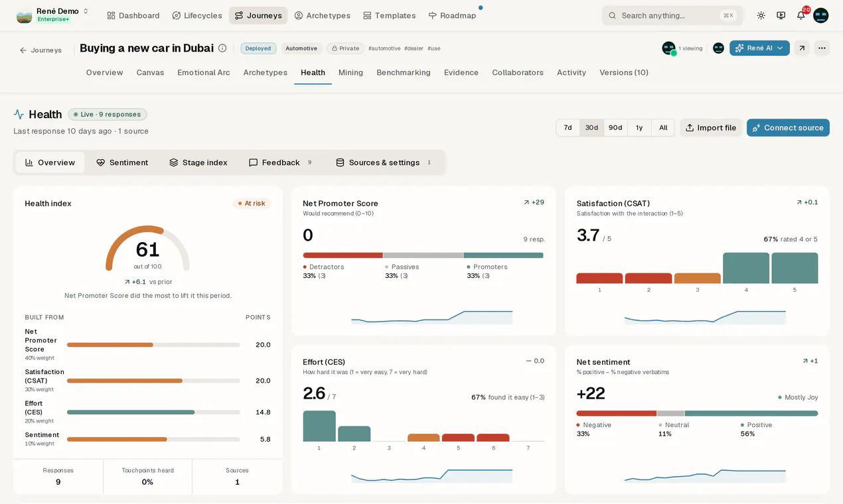Focus the Search anything field
Viewport: 843px width, 504px height.
tap(672, 15)
